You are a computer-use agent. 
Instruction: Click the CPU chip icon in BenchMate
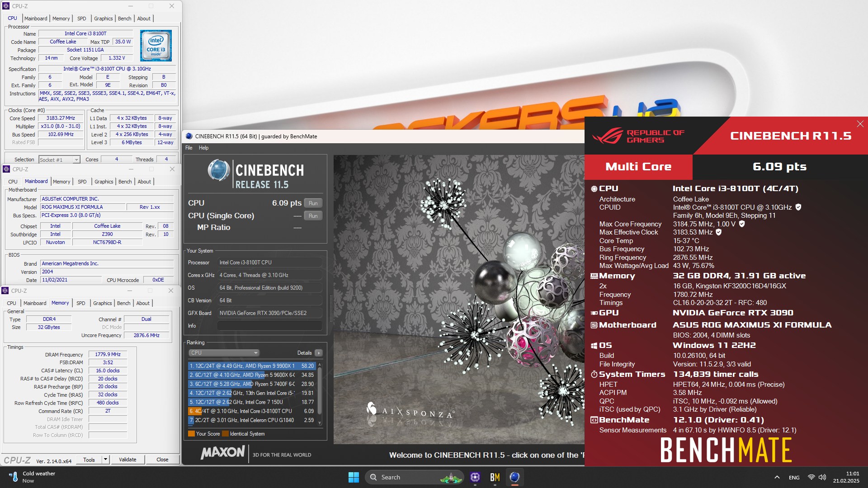click(594, 189)
